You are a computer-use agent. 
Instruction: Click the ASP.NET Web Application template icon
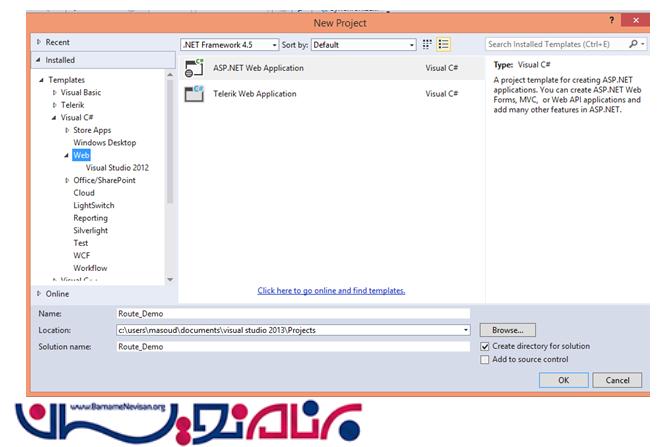coord(194,68)
